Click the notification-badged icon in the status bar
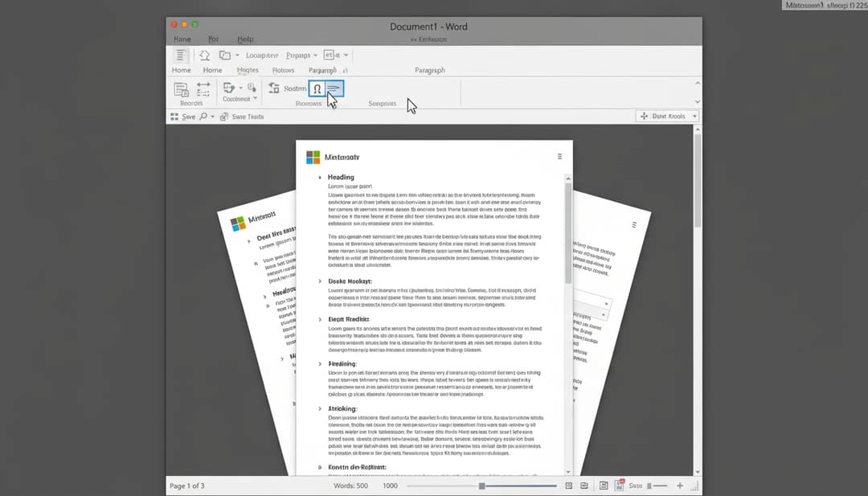Viewport: 868px width, 496px height. (x=620, y=486)
